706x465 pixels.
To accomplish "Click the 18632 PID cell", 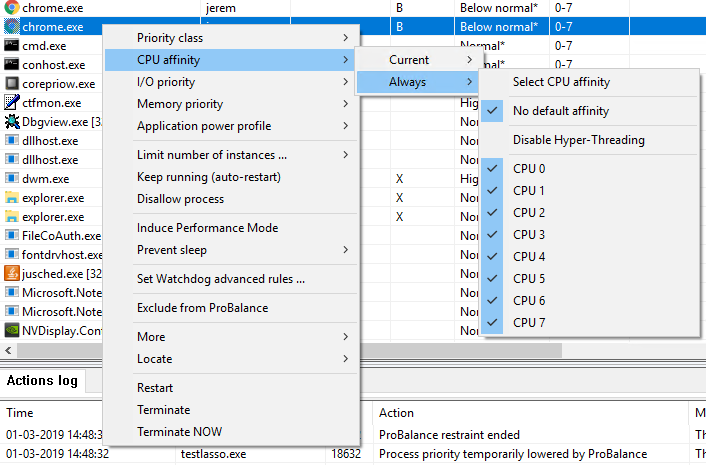I will [346, 454].
